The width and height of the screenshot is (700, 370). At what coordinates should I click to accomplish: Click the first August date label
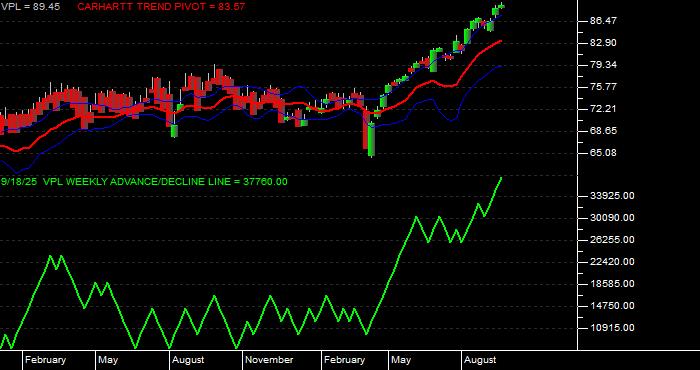[x=188, y=360]
